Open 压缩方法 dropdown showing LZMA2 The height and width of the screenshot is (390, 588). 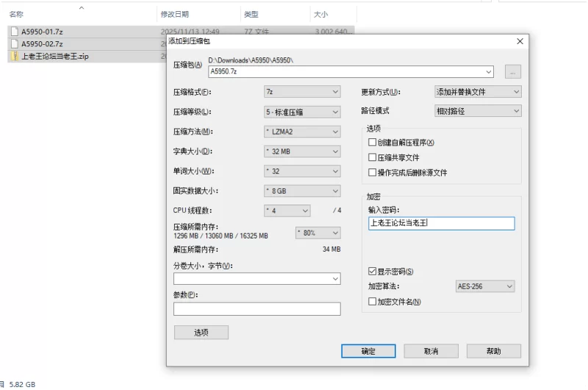pyautogui.click(x=302, y=132)
